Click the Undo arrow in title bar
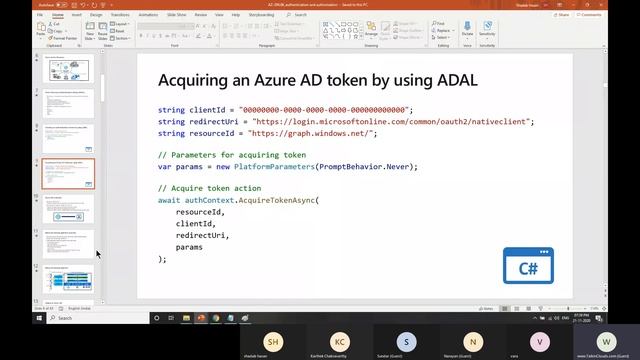Image resolution: width=640 pixels, height=360 pixels. [x=83, y=5]
